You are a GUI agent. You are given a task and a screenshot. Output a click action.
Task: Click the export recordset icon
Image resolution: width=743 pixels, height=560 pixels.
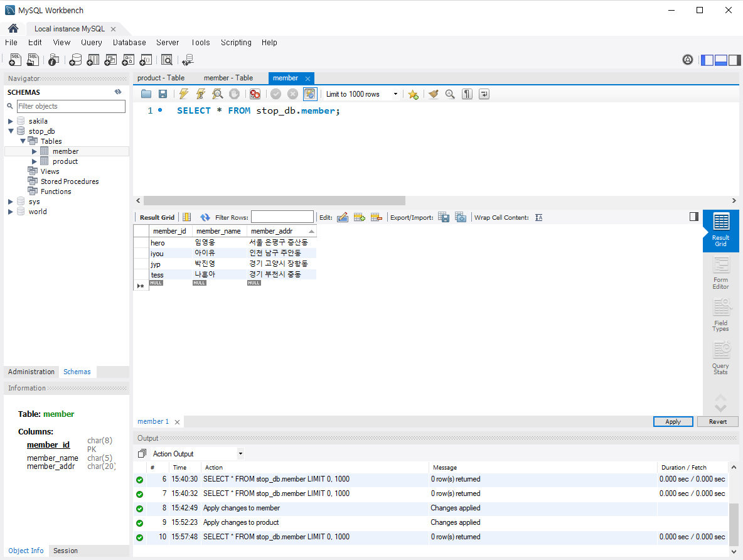coord(444,217)
